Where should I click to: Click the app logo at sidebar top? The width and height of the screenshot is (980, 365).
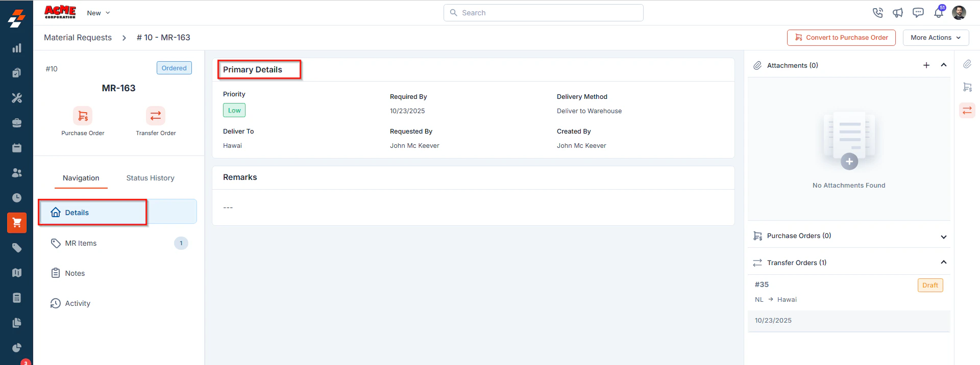(16, 18)
